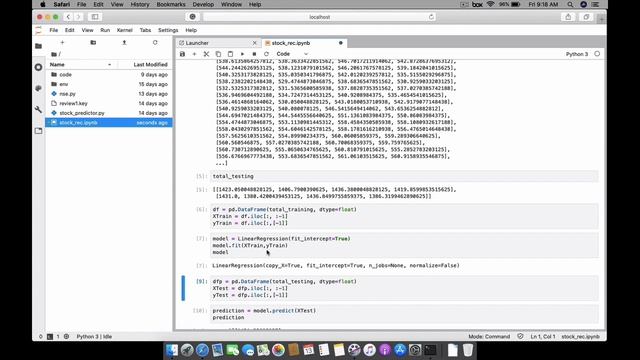Viewport: 640px width, 360px height.
Task: Click Ln 1, Col 1 in status bar
Action: click(x=543, y=337)
